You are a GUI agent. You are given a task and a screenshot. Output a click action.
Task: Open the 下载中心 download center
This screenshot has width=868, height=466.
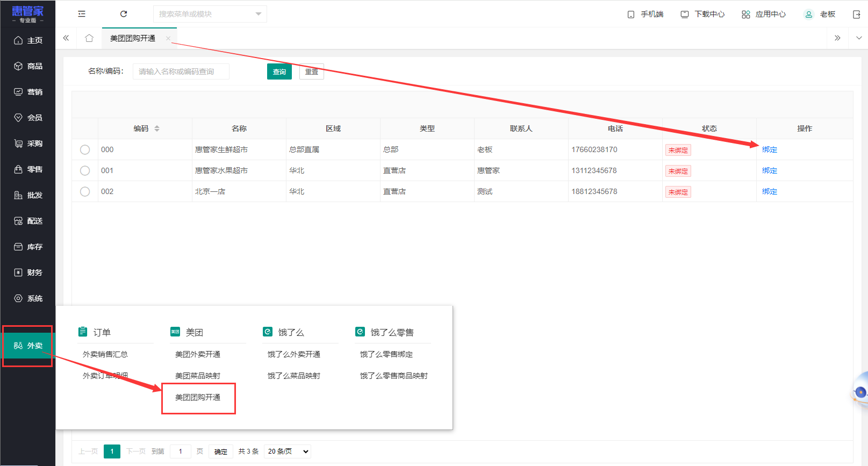point(702,15)
